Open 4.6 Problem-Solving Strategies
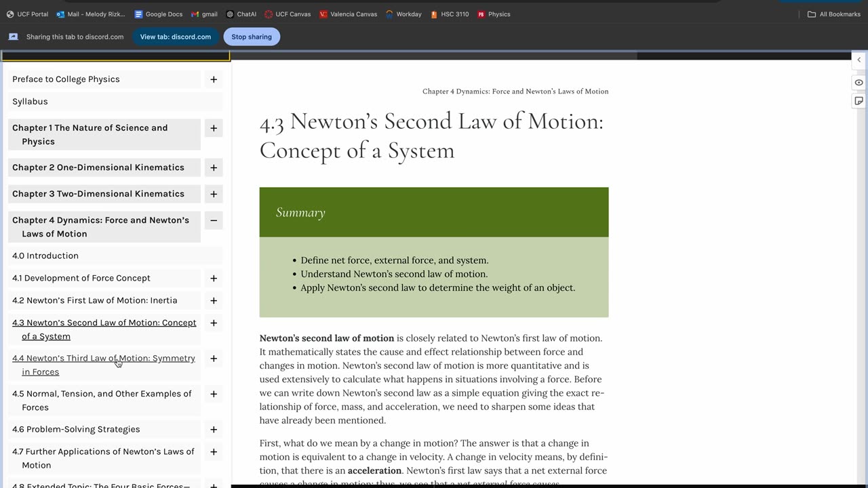This screenshot has height=488, width=868. coord(76,429)
